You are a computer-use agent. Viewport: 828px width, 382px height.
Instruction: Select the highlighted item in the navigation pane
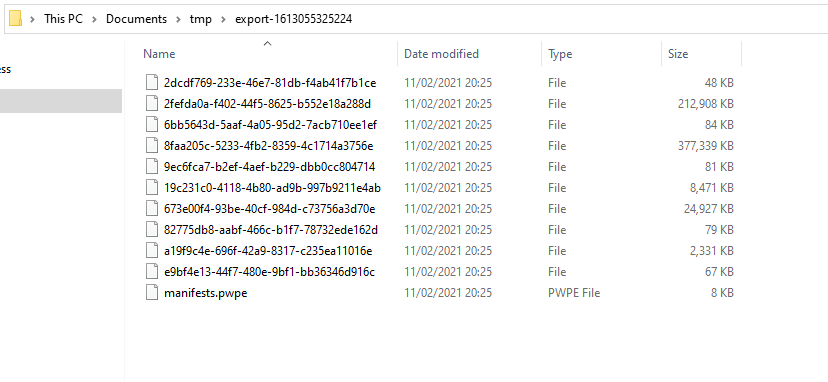pyautogui.click(x=61, y=101)
